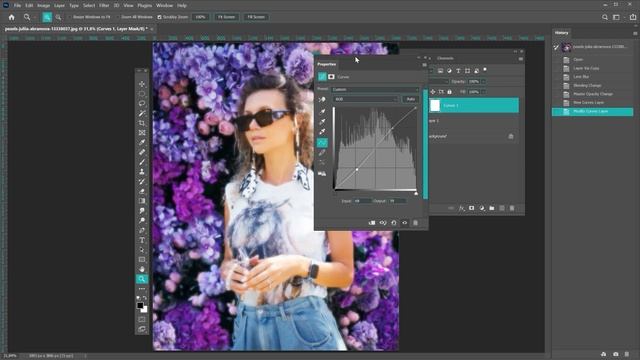The image size is (640, 360).
Task: Open the Preset dropdown in Curves
Action: pos(375,89)
